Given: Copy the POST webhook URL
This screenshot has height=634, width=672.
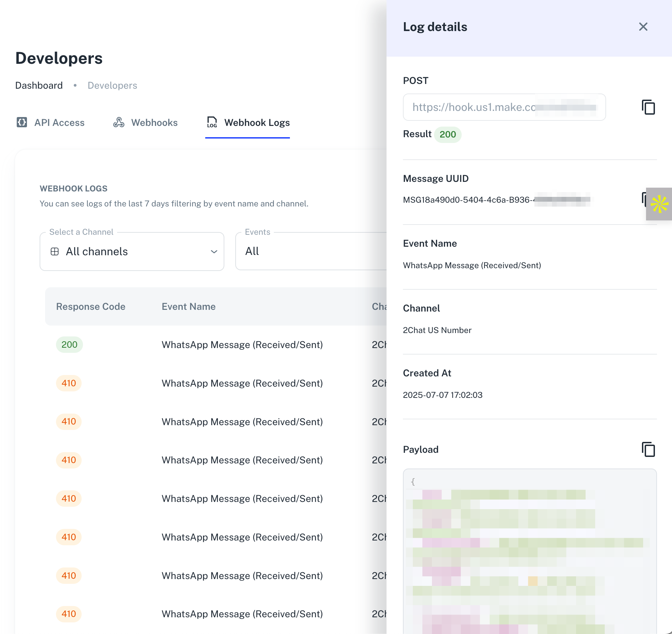Looking at the screenshot, I should 648,107.
